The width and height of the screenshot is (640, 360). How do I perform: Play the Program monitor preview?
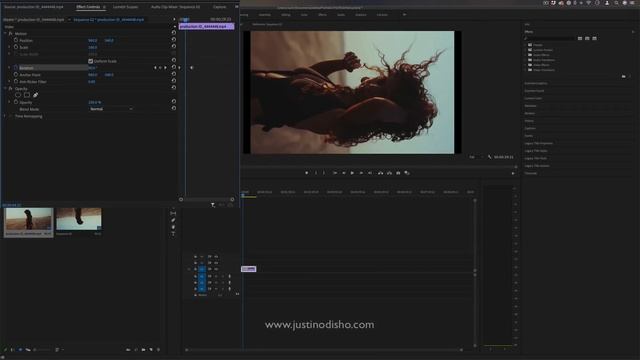point(352,173)
